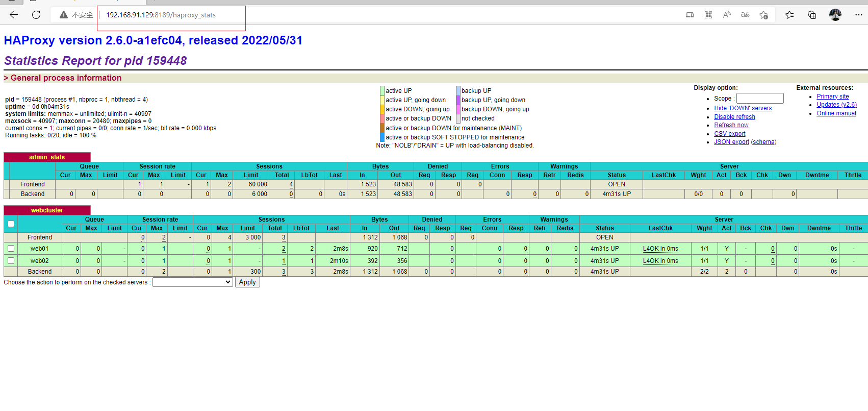Screen dimensions: 868x411
Task: Open the translate page icon
Action: tap(745, 15)
